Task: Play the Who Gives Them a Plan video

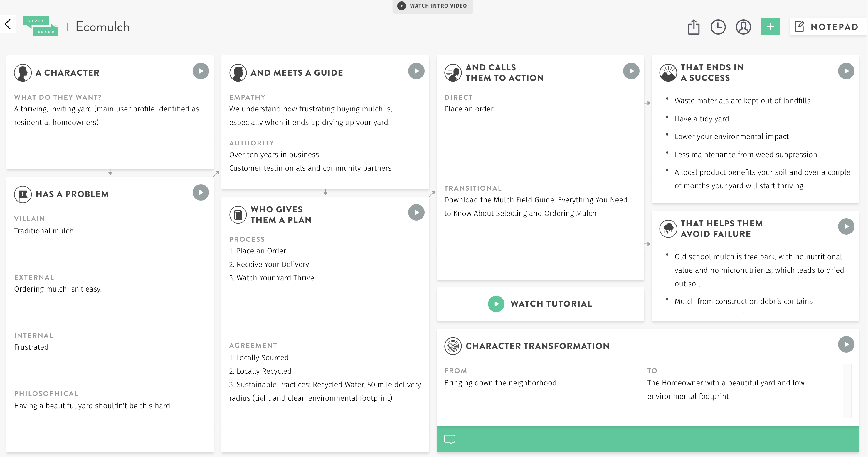Action: click(416, 212)
